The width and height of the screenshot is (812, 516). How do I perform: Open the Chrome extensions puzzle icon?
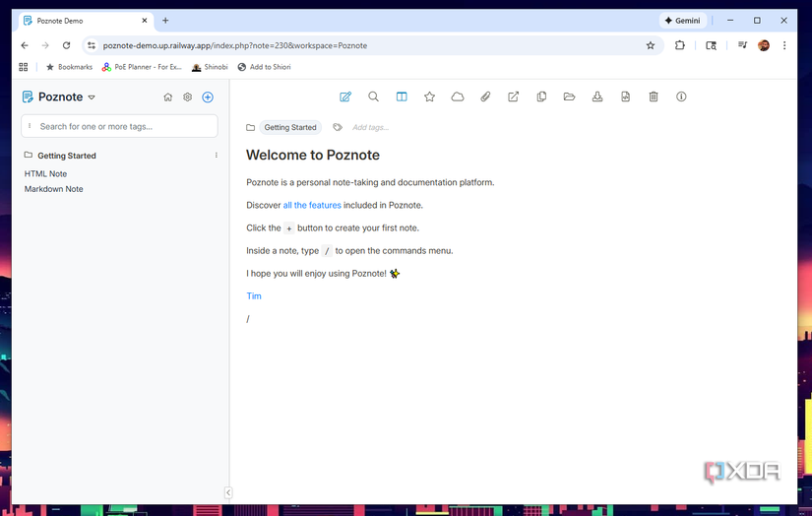coord(680,45)
